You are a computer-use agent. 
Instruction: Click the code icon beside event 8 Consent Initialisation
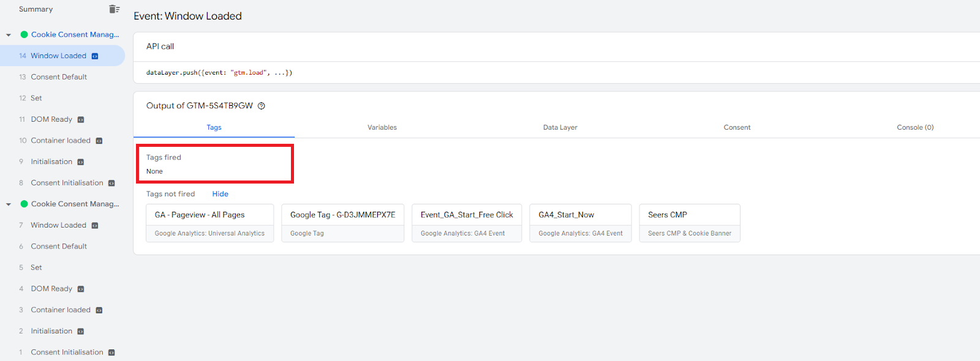click(111, 184)
